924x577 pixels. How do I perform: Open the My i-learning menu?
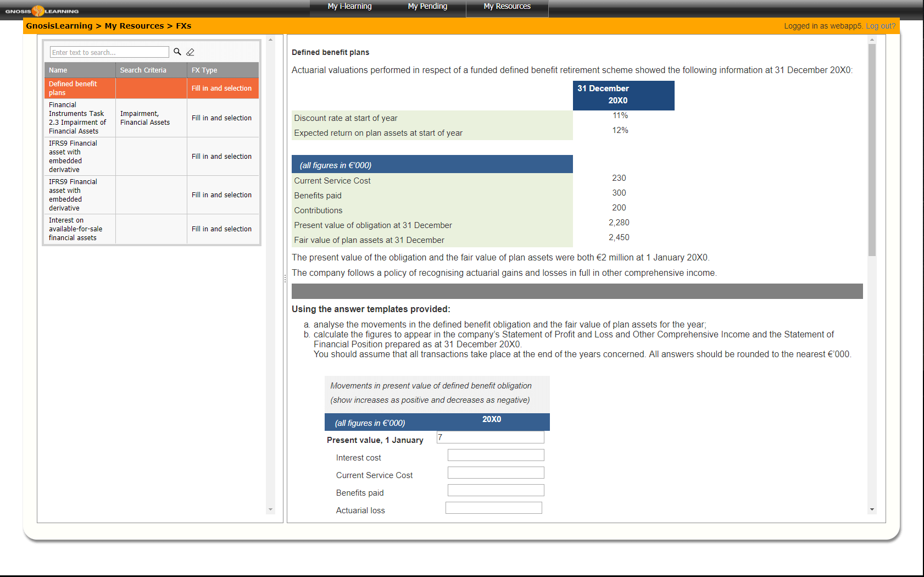[349, 7]
